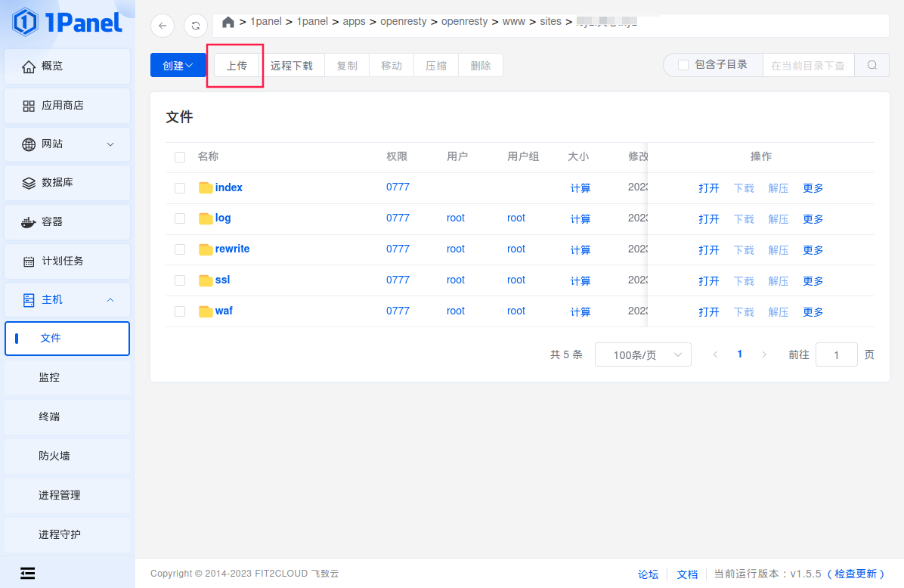The width and height of the screenshot is (904, 588).
Task: Click the 前往 page number input field
Action: (x=836, y=354)
